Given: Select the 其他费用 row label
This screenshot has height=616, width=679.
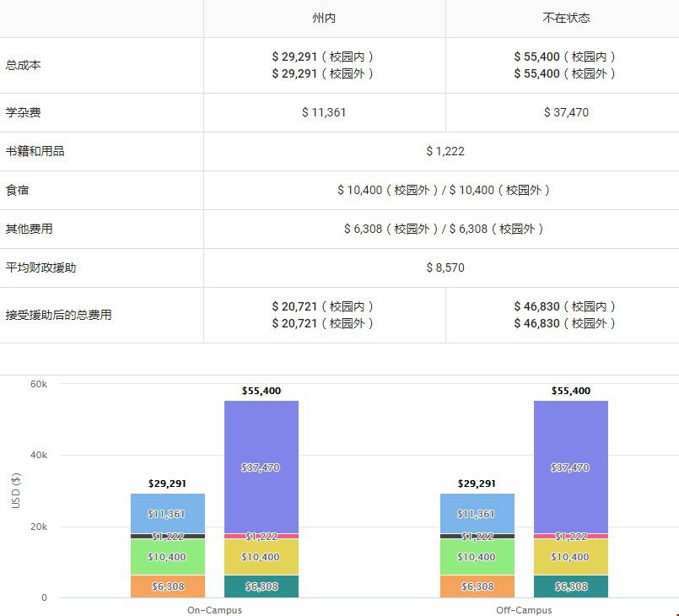Looking at the screenshot, I should pyautogui.click(x=29, y=229).
